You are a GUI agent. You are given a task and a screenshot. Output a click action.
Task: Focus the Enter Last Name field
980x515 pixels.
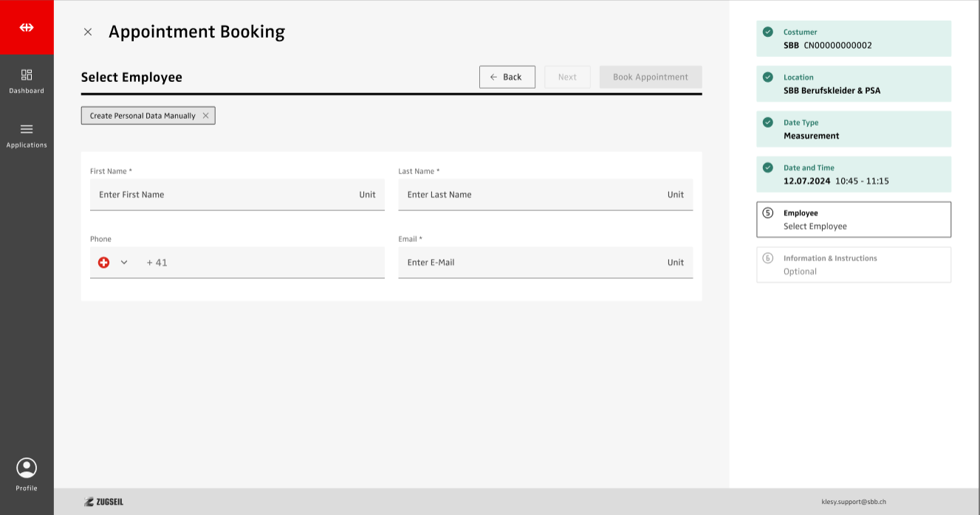point(532,195)
